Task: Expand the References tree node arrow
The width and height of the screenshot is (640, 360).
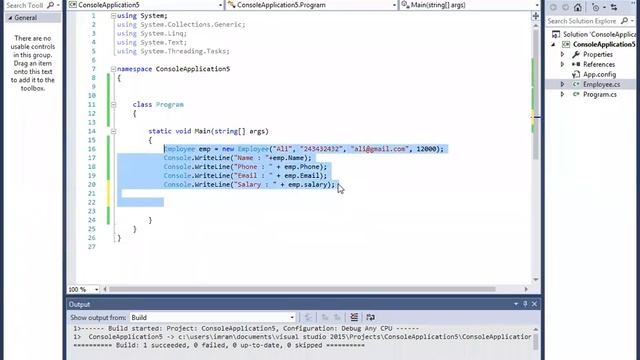Action: [563, 64]
